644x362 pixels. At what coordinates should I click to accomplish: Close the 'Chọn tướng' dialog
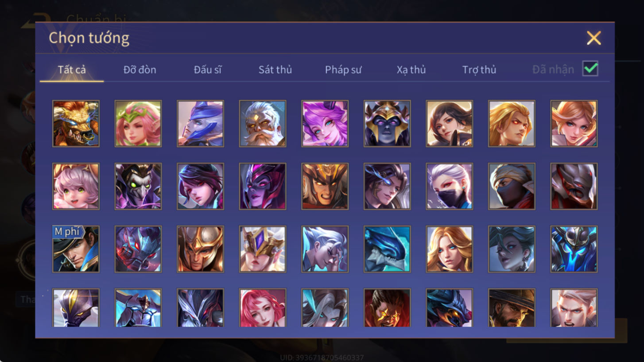pos(594,38)
